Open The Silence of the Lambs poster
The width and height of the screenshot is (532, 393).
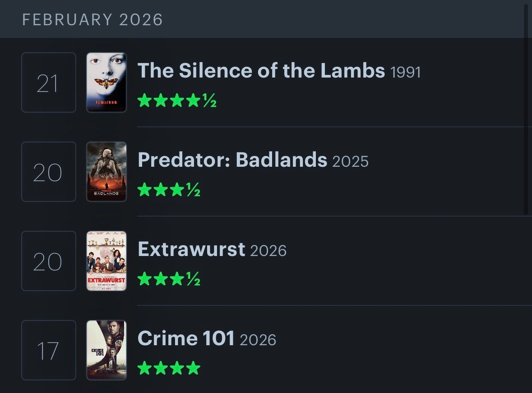tap(106, 82)
